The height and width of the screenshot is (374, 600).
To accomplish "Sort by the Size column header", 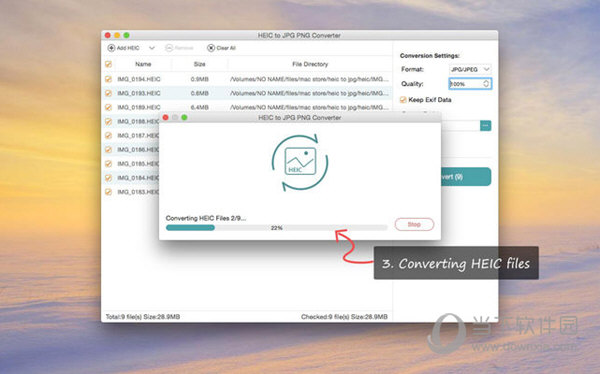I will (x=199, y=64).
